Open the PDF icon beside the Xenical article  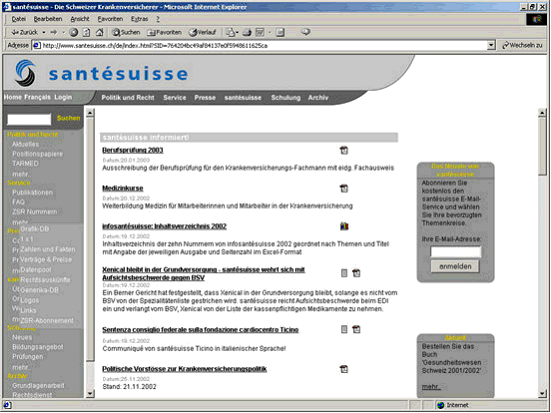356,273
